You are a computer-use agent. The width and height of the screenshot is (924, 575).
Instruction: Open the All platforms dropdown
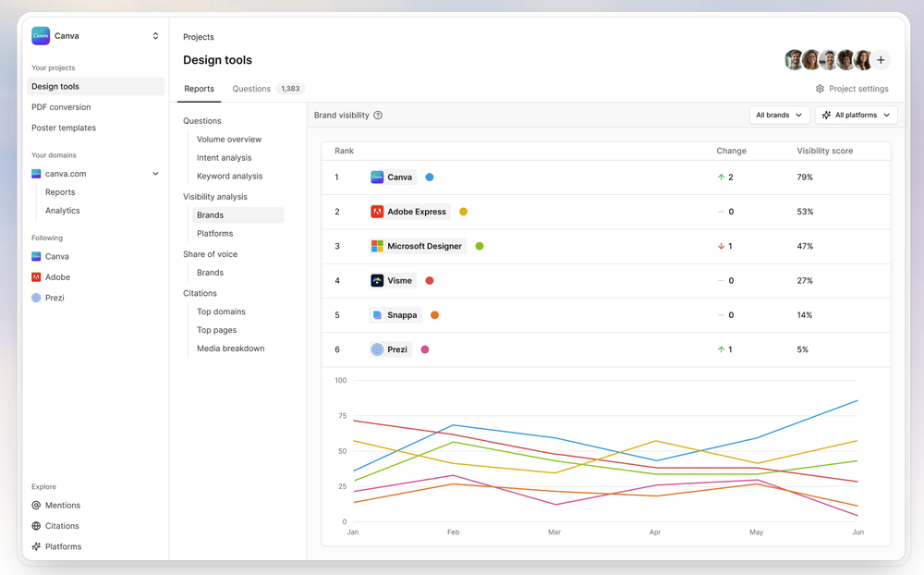point(857,115)
